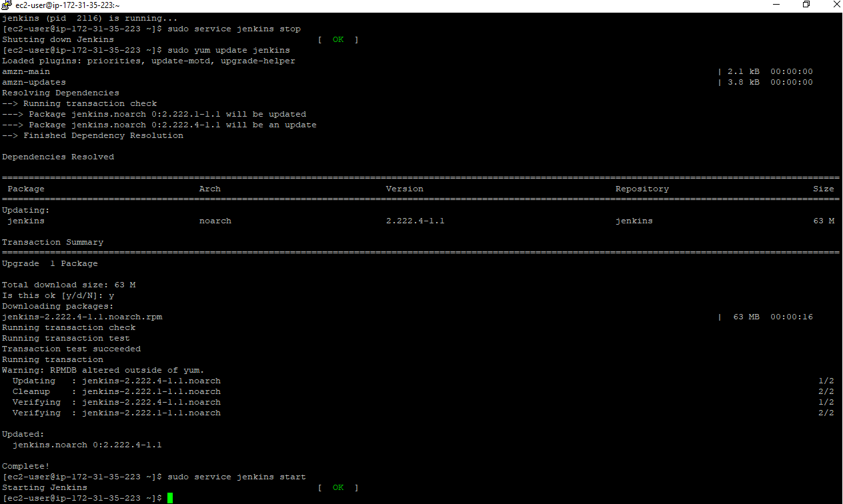
Task: Click the window title ec2-user@ip-172-31-35-223:~
Action: [x=68, y=5]
